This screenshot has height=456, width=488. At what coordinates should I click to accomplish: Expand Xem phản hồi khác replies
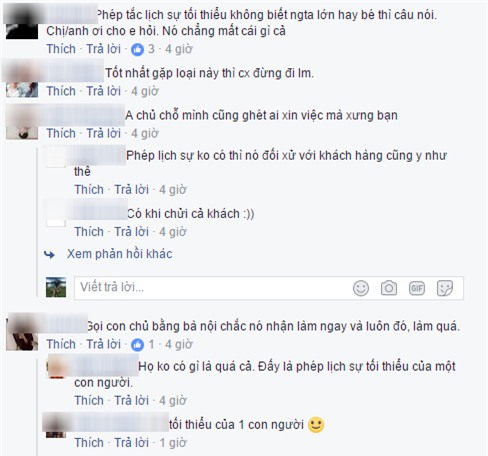[119, 254]
